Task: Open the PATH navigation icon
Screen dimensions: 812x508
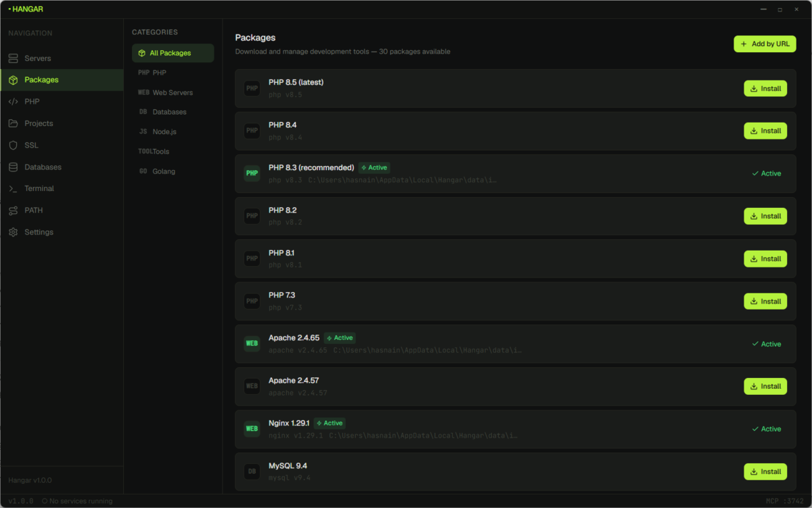Action: tap(13, 210)
